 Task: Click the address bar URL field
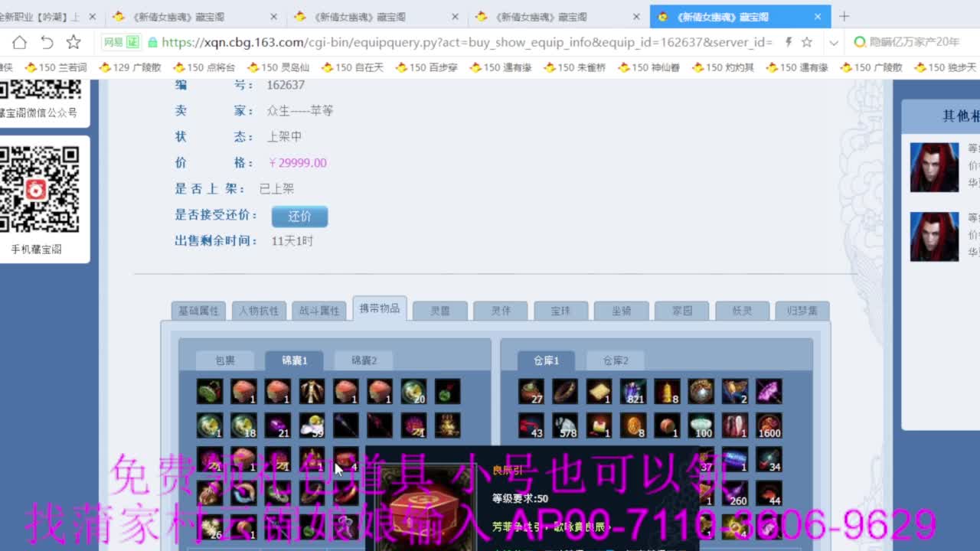pyautogui.click(x=467, y=43)
